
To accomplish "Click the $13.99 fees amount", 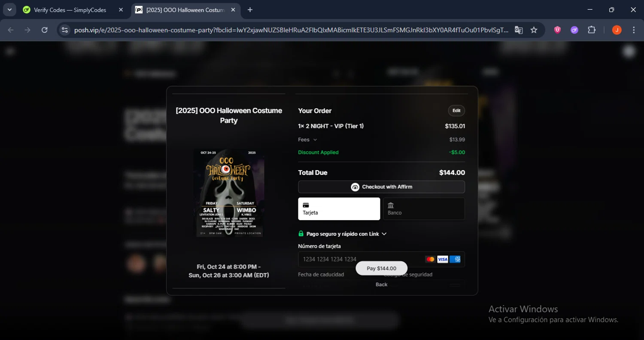I will (x=457, y=140).
